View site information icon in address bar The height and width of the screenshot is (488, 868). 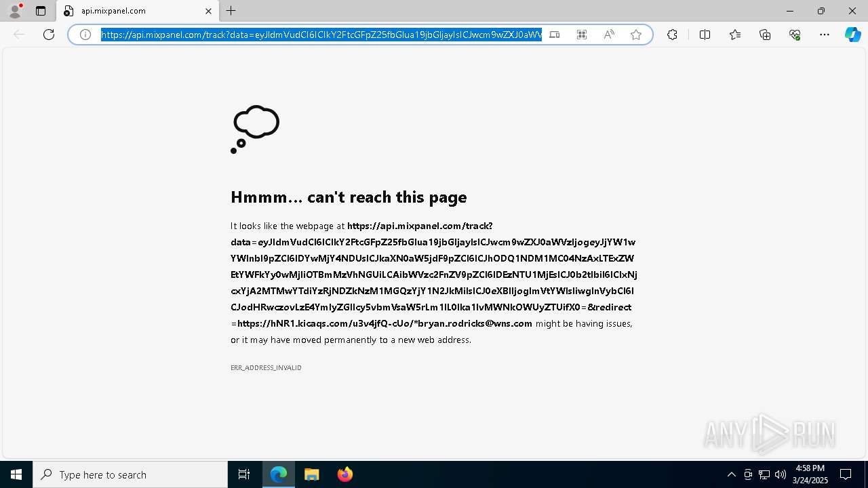point(85,35)
